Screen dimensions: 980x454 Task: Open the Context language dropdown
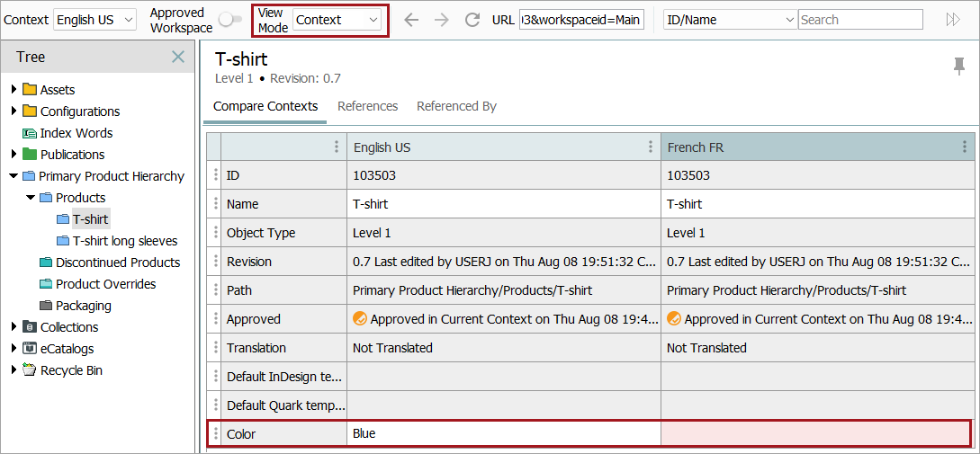tap(94, 20)
